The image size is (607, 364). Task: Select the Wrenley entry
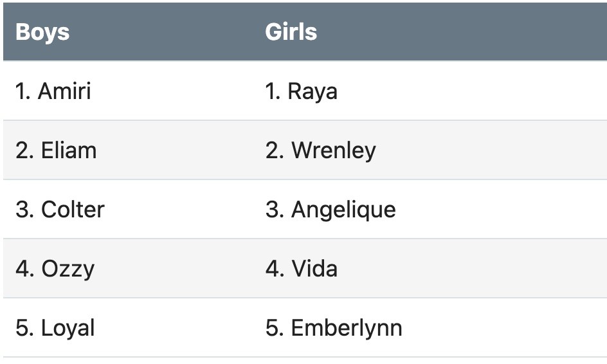pyautogui.click(x=334, y=150)
